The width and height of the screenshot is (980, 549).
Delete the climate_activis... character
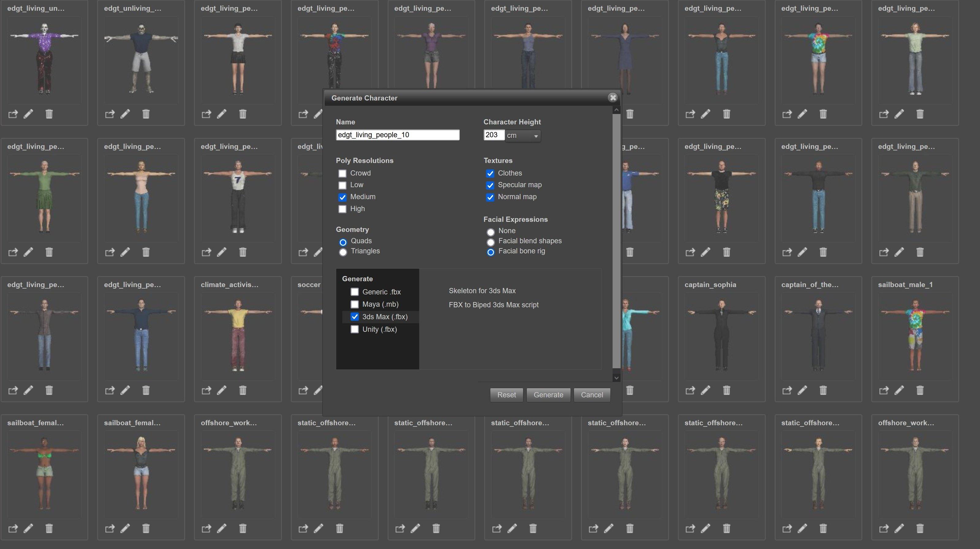(243, 390)
